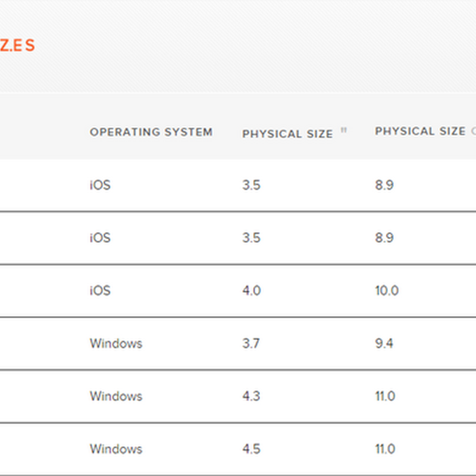Screen dimensions: 476x476
Task: Select 11.0 in the 4.3 row
Action: pyautogui.click(x=385, y=396)
